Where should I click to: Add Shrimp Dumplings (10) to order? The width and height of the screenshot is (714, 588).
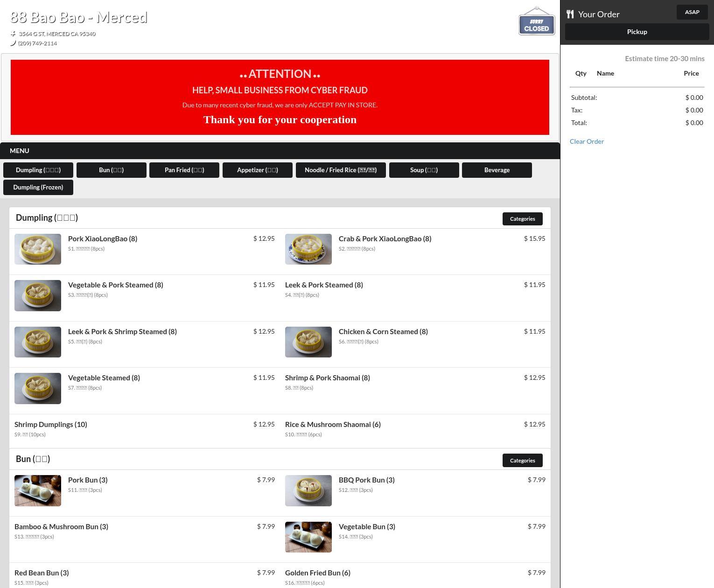[51, 425]
